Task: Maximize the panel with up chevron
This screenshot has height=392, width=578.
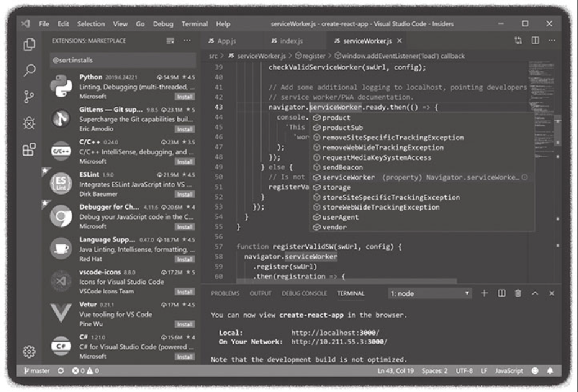Action: 535,293
